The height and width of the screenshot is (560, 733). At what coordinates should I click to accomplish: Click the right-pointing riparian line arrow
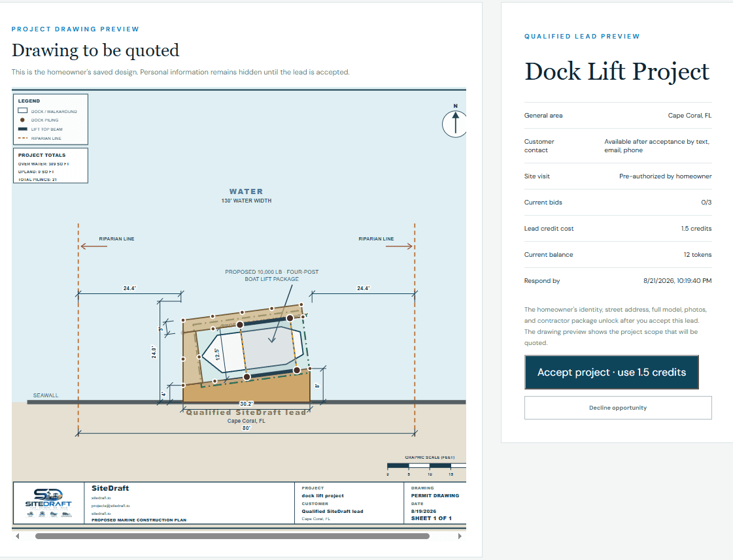(400, 246)
